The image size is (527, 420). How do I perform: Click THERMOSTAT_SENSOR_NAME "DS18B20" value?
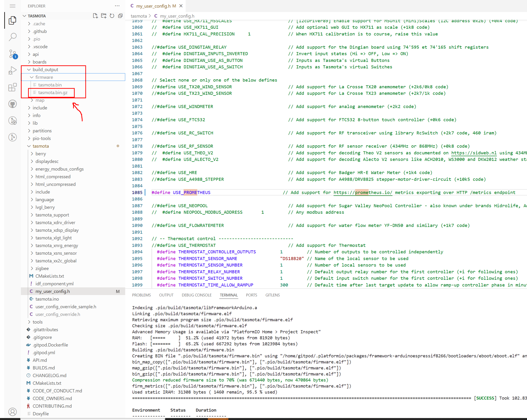(292, 258)
